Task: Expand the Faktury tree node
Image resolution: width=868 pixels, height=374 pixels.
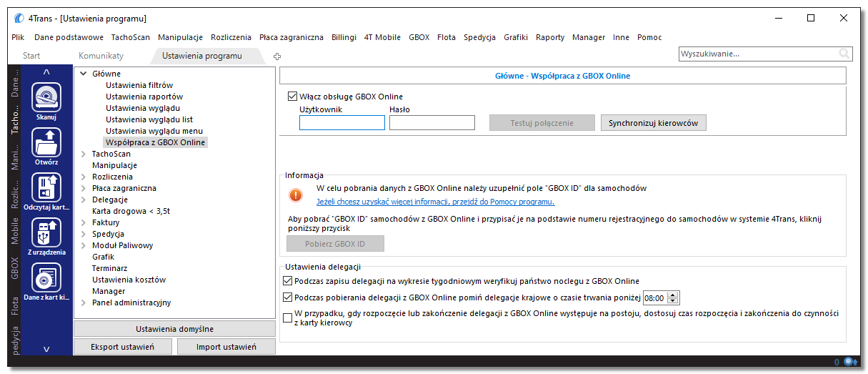Action: [x=84, y=222]
